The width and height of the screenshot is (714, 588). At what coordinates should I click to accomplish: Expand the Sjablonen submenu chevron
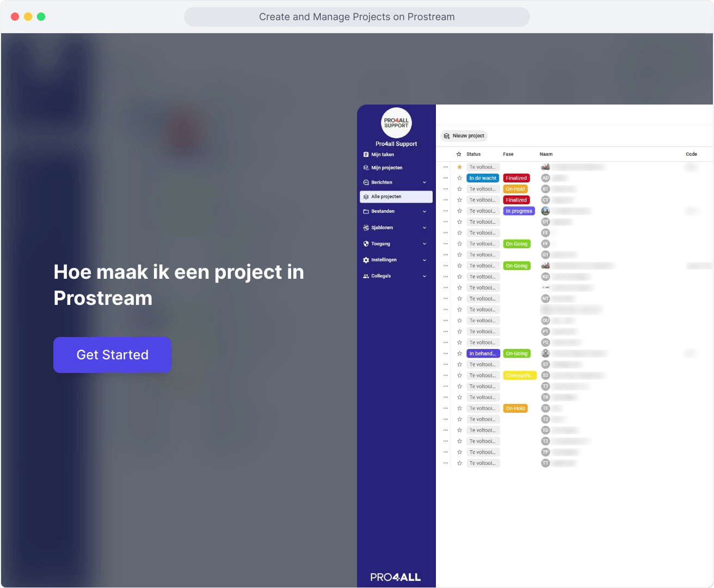(x=424, y=228)
